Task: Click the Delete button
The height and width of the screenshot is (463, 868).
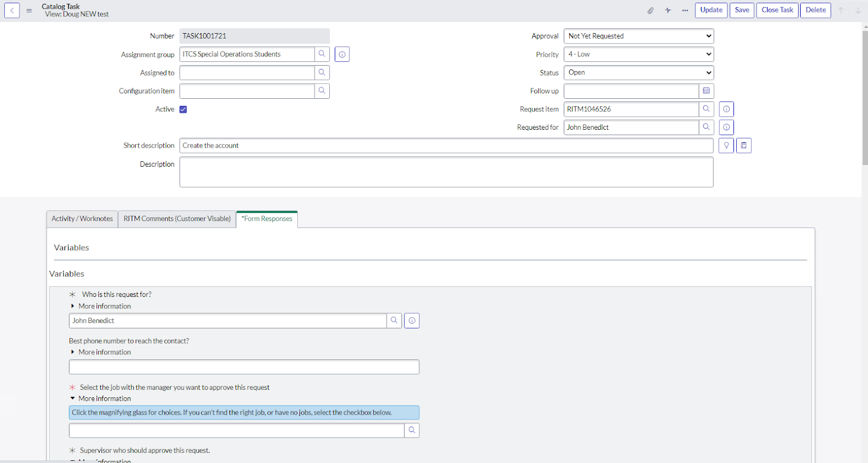Action: (815, 10)
